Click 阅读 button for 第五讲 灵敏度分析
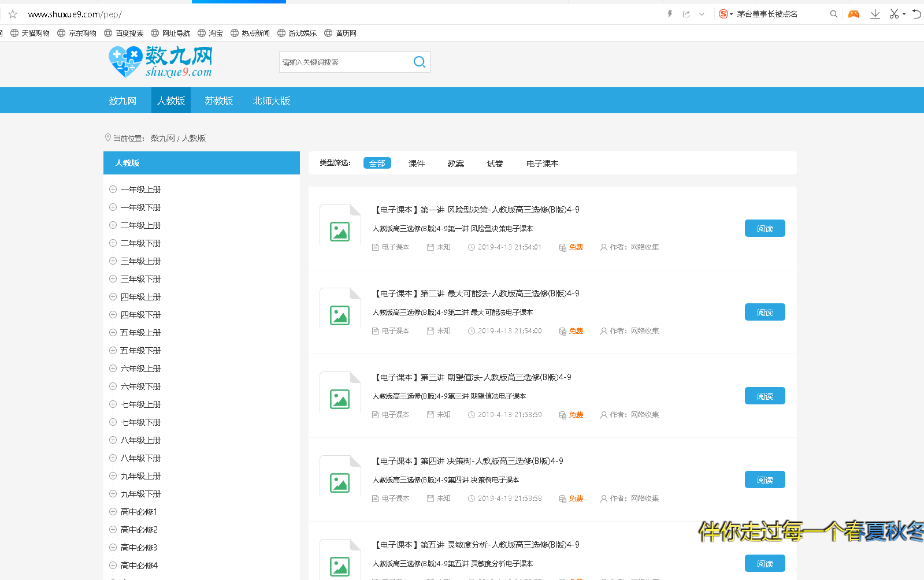924x580 pixels. tap(765, 563)
